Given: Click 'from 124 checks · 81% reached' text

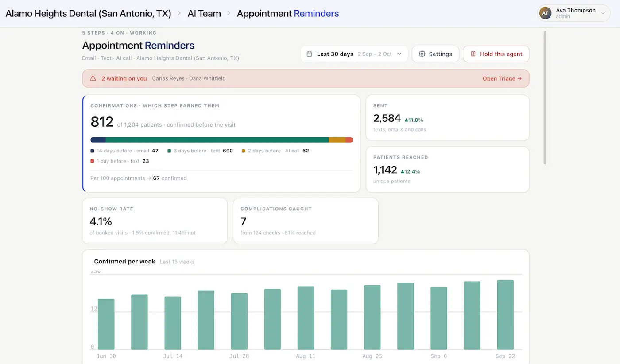Looking at the screenshot, I should click(x=278, y=233).
